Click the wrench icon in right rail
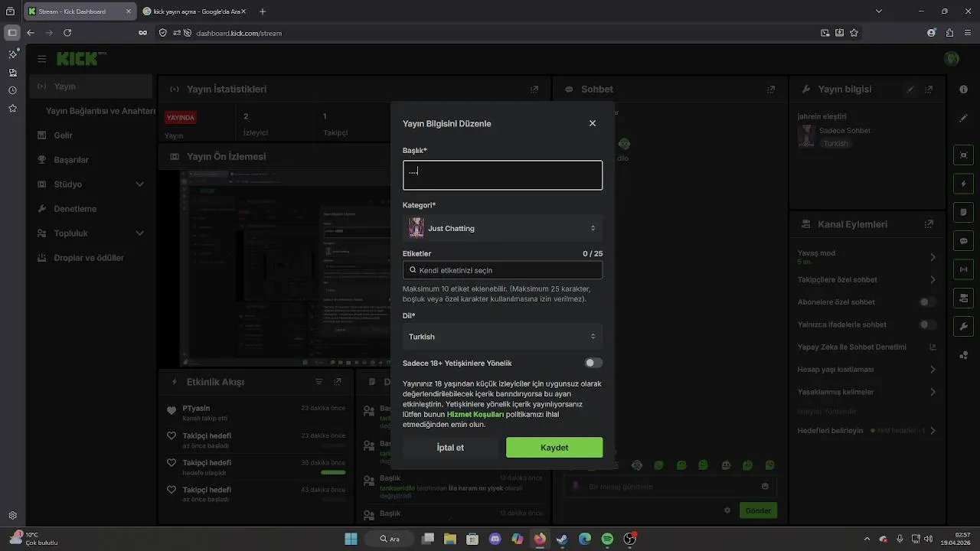The image size is (980, 551). [963, 327]
